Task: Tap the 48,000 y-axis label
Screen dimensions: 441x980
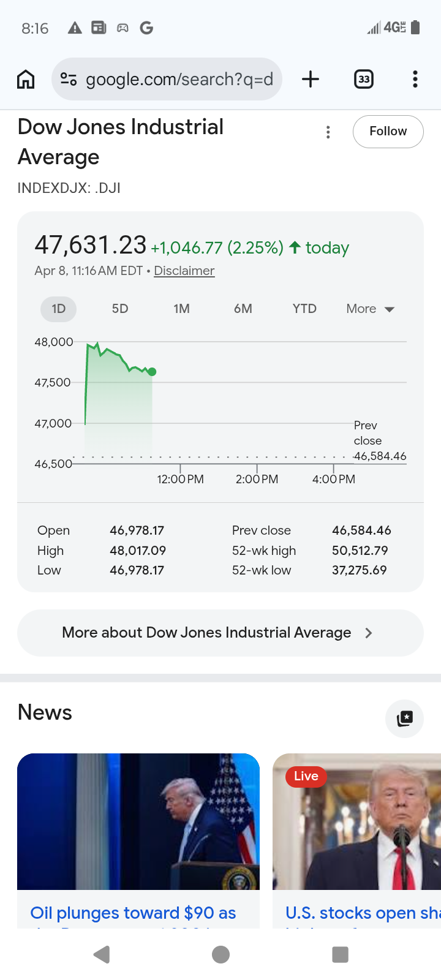Action: (x=54, y=342)
